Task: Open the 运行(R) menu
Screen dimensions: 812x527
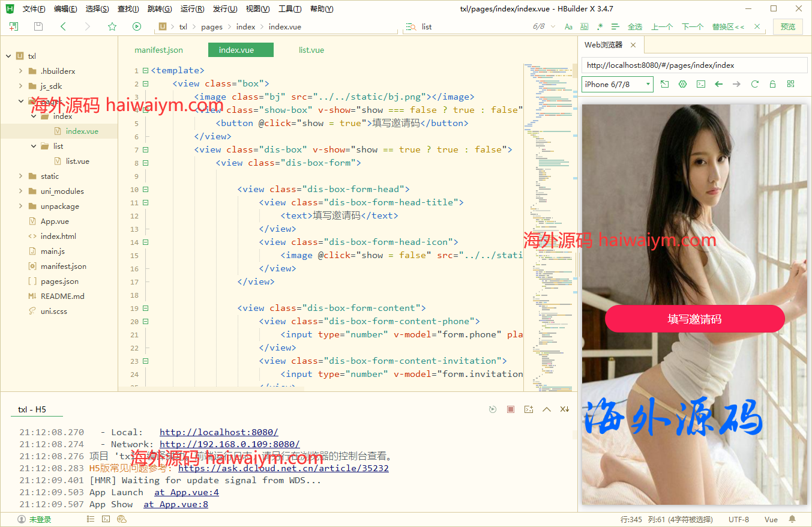Action: coord(192,9)
